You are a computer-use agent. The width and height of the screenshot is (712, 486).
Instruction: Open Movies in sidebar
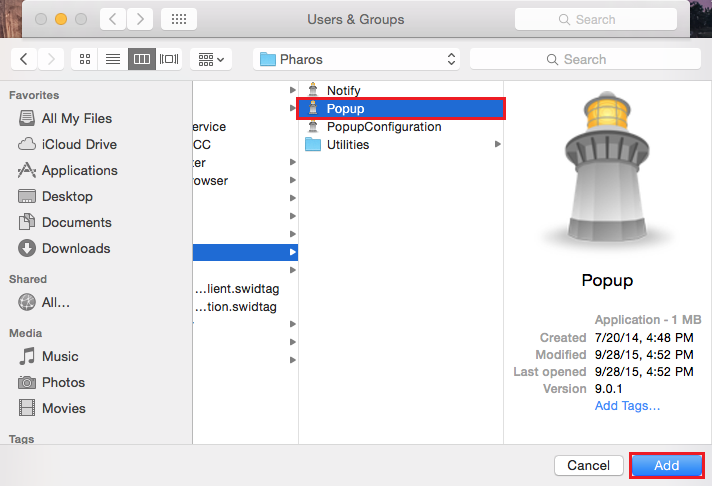pos(64,408)
